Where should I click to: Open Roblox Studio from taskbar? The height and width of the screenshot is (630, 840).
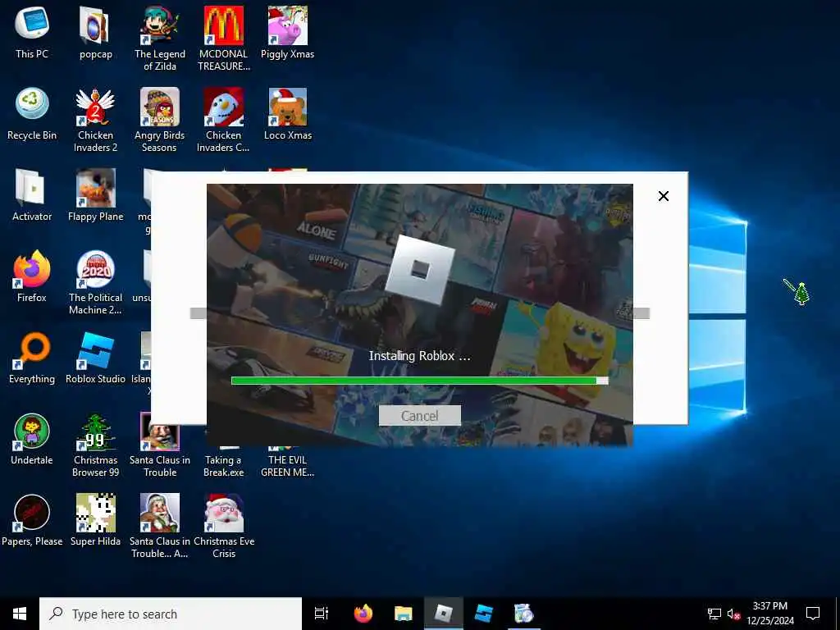(x=484, y=614)
